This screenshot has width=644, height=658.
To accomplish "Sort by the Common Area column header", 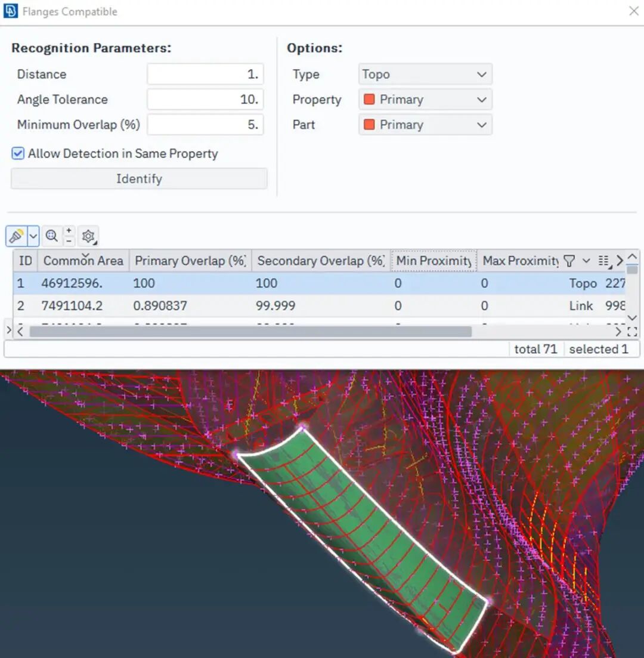I will (83, 261).
